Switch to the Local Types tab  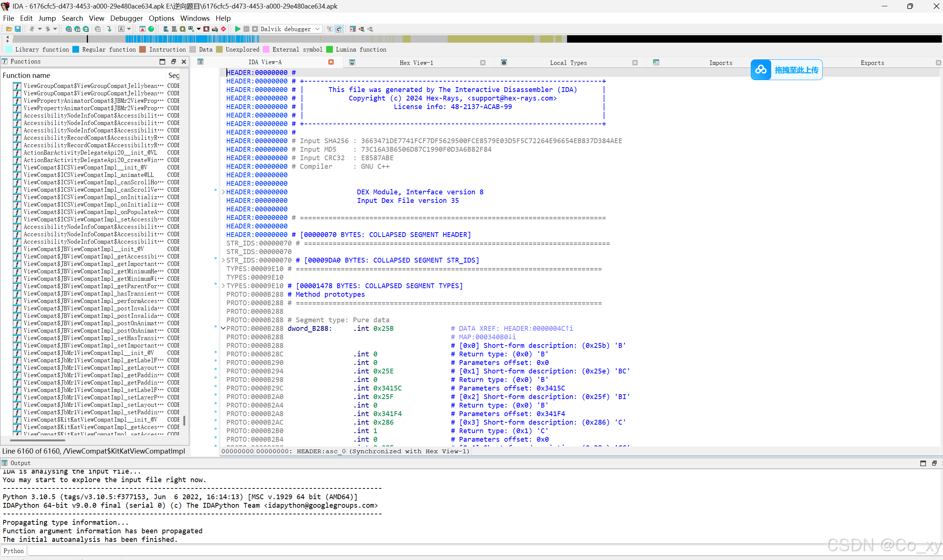(568, 62)
